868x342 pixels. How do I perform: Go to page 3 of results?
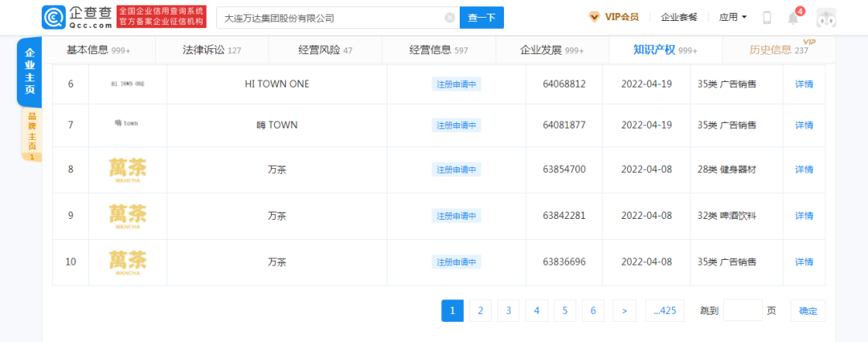(509, 311)
